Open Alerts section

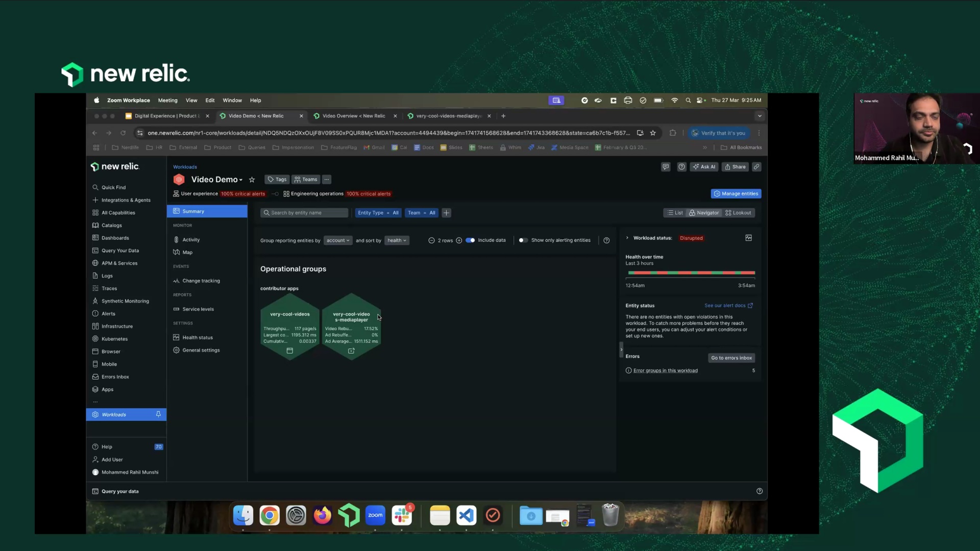click(108, 314)
